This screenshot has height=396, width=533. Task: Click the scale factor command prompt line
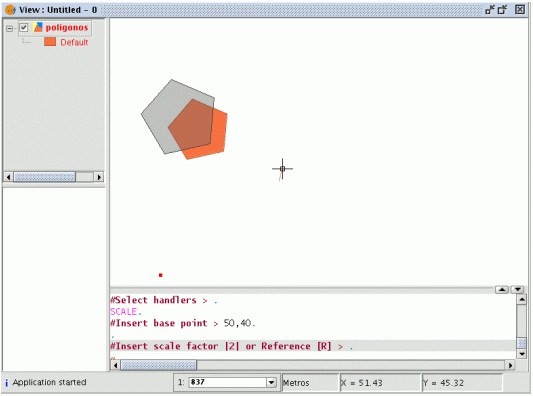pos(313,346)
